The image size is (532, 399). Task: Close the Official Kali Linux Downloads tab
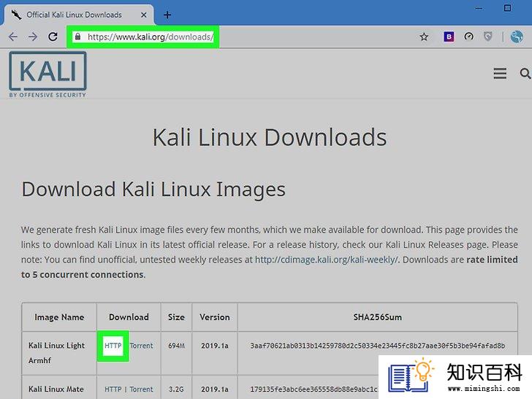pos(144,15)
